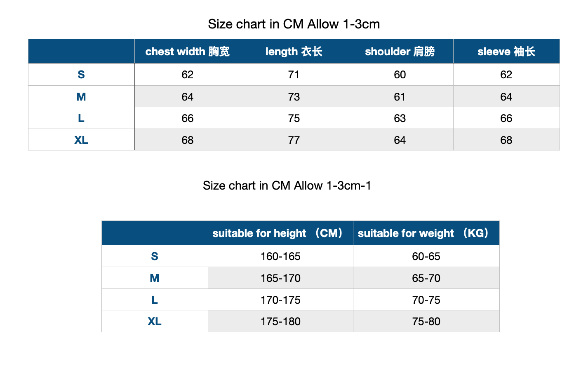Click the S length cell showing 71
Image resolution: width=588 pixels, height=380 pixels.
pyautogui.click(x=294, y=75)
